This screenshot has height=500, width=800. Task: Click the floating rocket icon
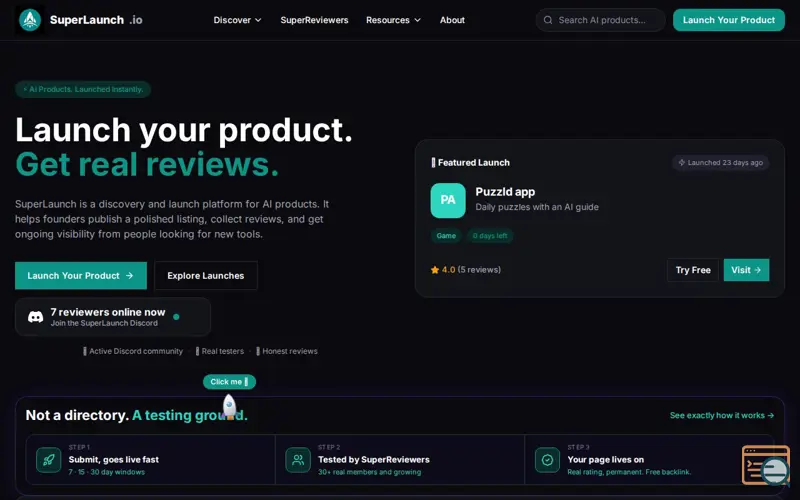(230, 407)
